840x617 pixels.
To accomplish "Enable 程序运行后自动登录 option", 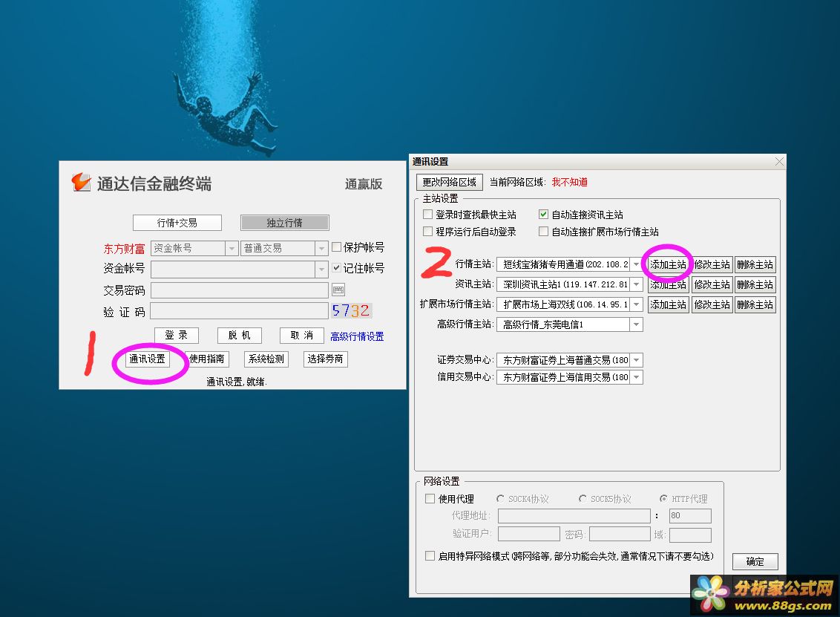I will pyautogui.click(x=427, y=232).
